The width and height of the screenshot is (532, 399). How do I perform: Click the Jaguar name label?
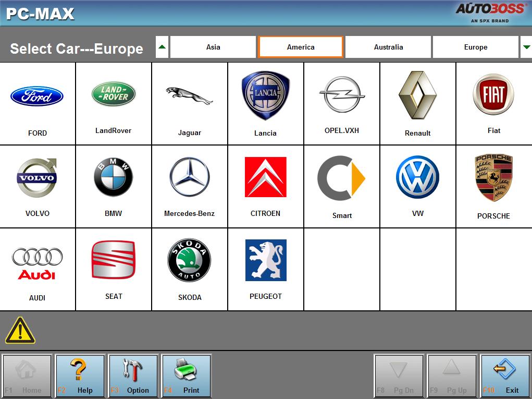point(189,133)
